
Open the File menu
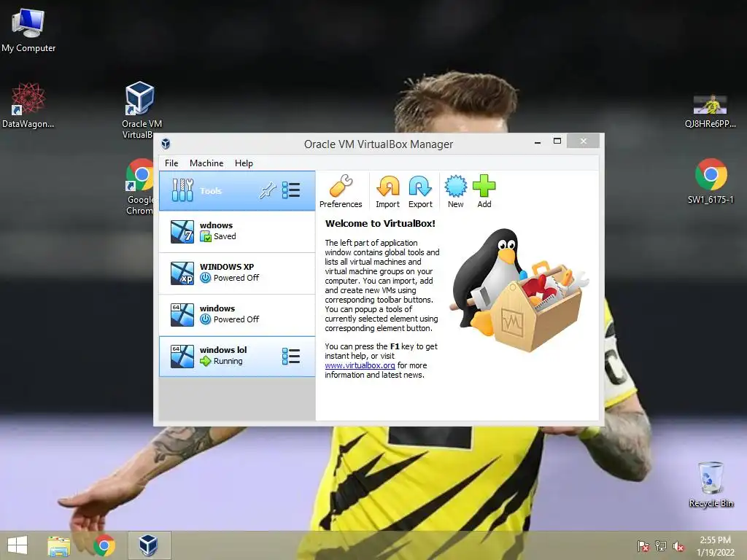click(x=171, y=163)
